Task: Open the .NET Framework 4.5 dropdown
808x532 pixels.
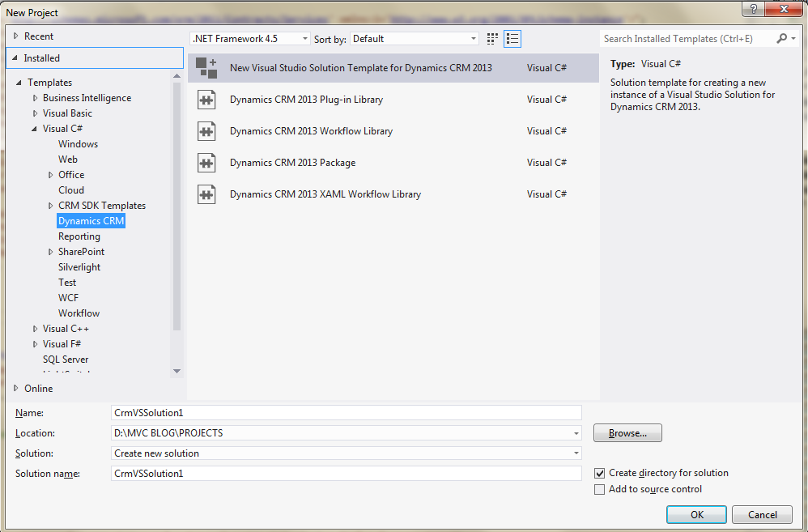Action: 305,38
